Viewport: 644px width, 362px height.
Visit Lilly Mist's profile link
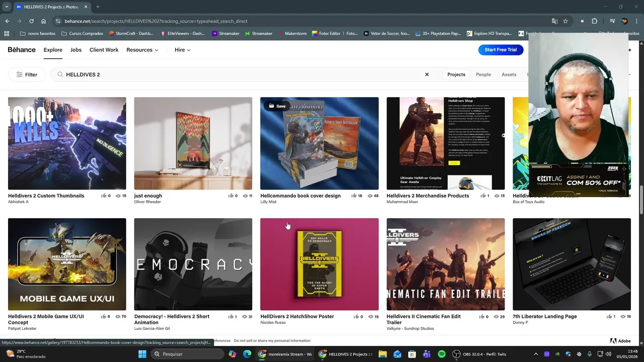tap(269, 202)
